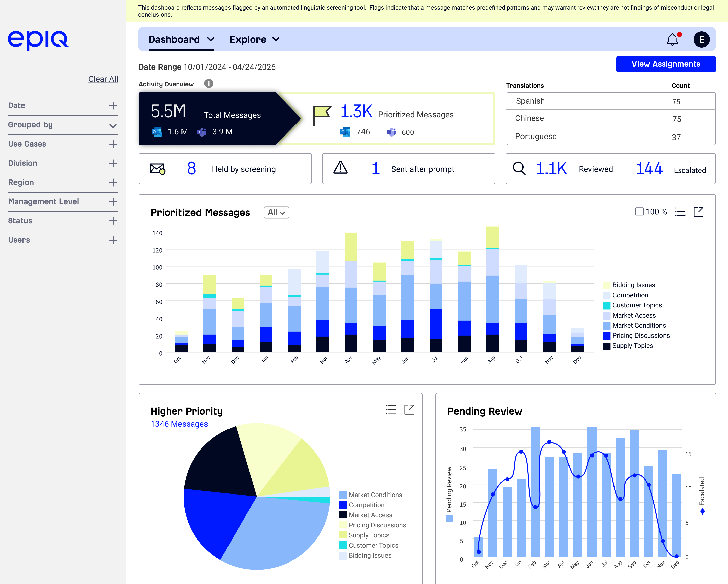
Task: Add a Management Level filter
Action: point(113,202)
